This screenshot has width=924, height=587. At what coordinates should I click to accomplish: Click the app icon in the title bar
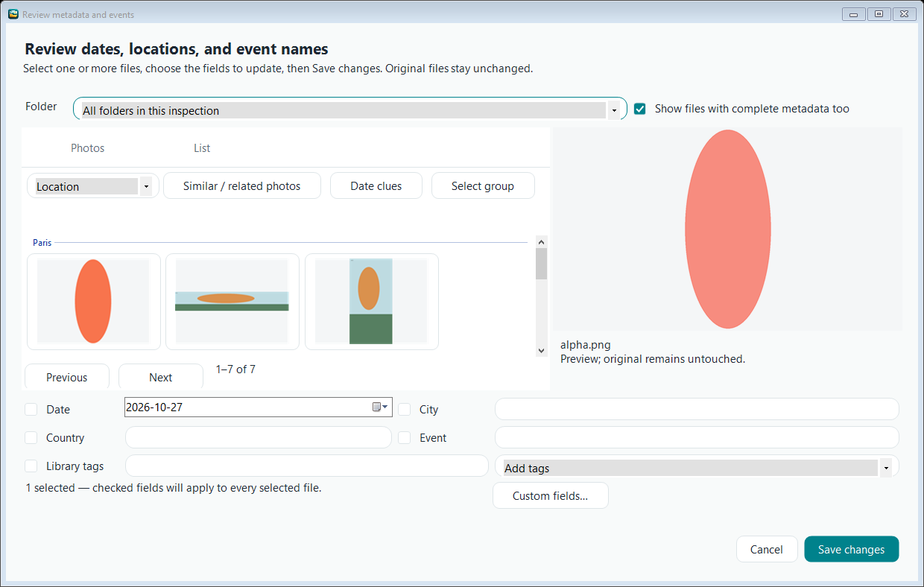coord(13,14)
